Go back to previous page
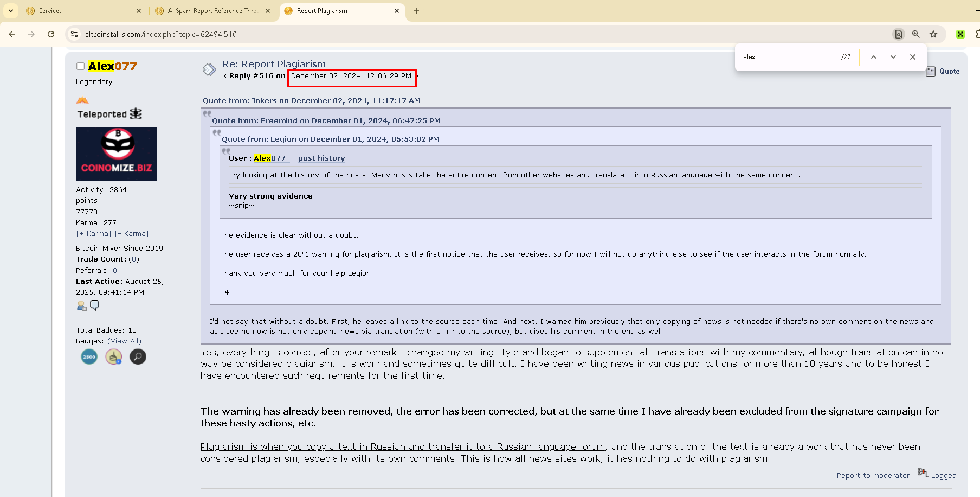The width and height of the screenshot is (980, 497). 12,34
